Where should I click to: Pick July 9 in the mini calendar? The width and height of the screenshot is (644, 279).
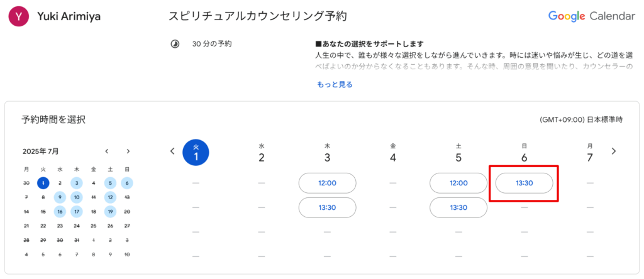coord(60,197)
